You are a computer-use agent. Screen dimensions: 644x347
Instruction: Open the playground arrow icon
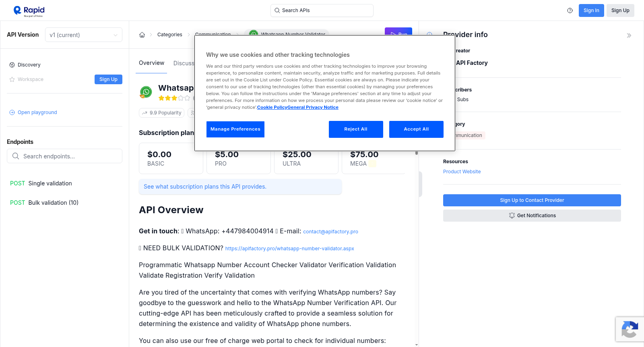click(x=12, y=112)
